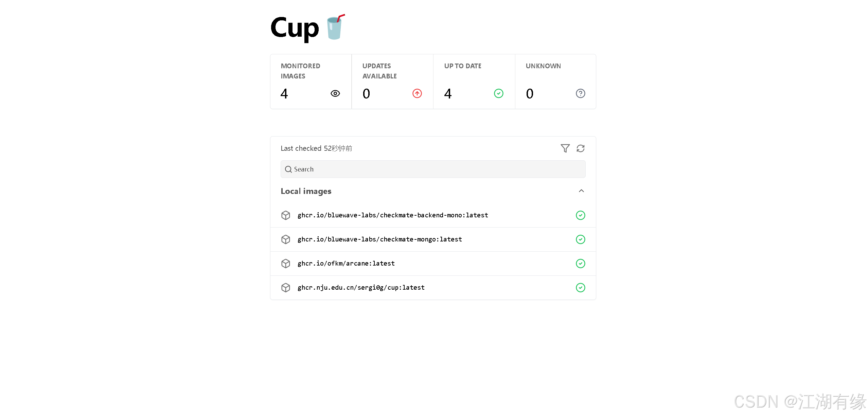Viewport: 868px width, 416px height.
Task: Select ghcr.nju.edu.cn/sergi0g/cup:latest row
Action: 361,288
